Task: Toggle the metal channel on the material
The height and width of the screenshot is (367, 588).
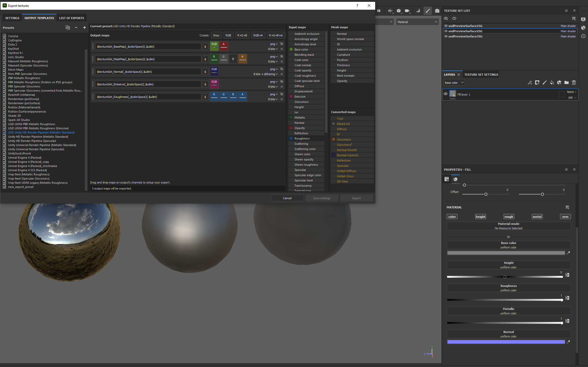Action: (537, 216)
